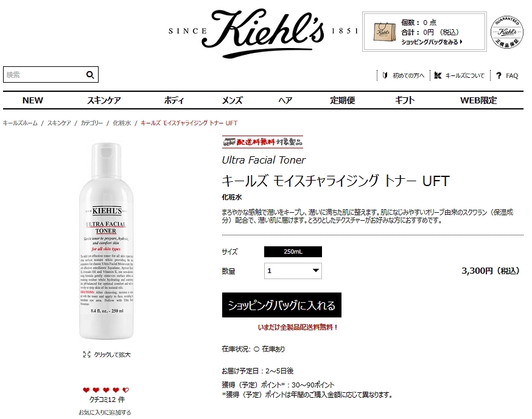Screen dimensions: 532x419
Task: Click the Kiehl's guaranteed authenticity seal
Action: (507, 32)
